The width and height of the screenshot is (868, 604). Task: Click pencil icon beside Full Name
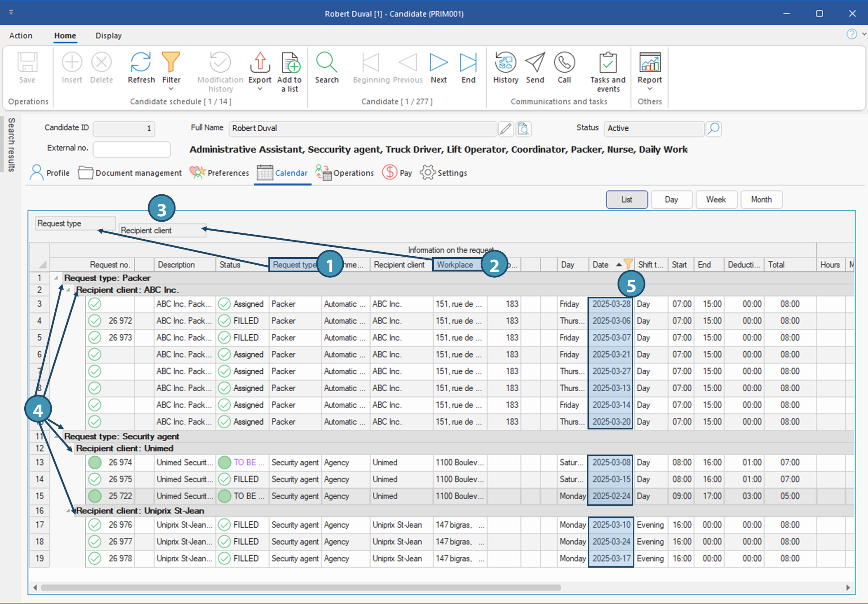pyautogui.click(x=506, y=129)
